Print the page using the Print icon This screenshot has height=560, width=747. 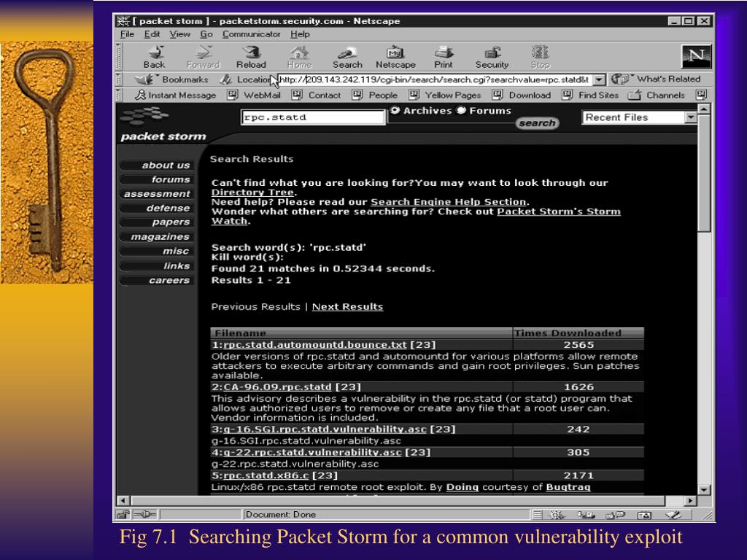tap(444, 57)
